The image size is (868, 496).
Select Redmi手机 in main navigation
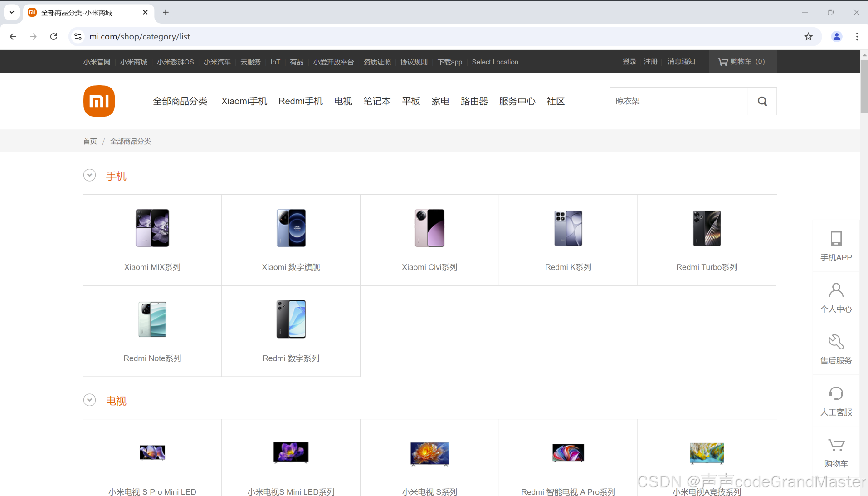[x=301, y=101]
